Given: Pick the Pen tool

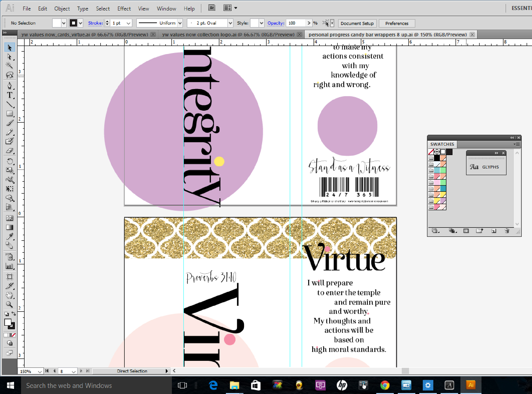Looking at the screenshot, I should coord(9,86).
